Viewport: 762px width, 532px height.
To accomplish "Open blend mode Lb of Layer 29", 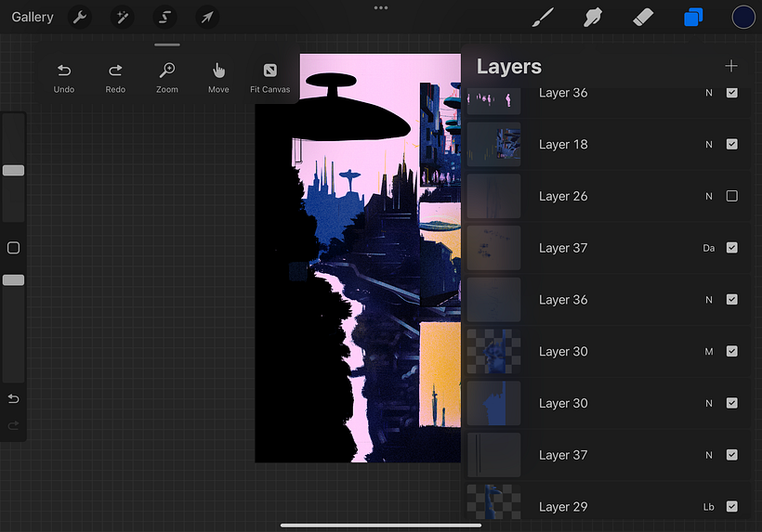I will click(708, 507).
